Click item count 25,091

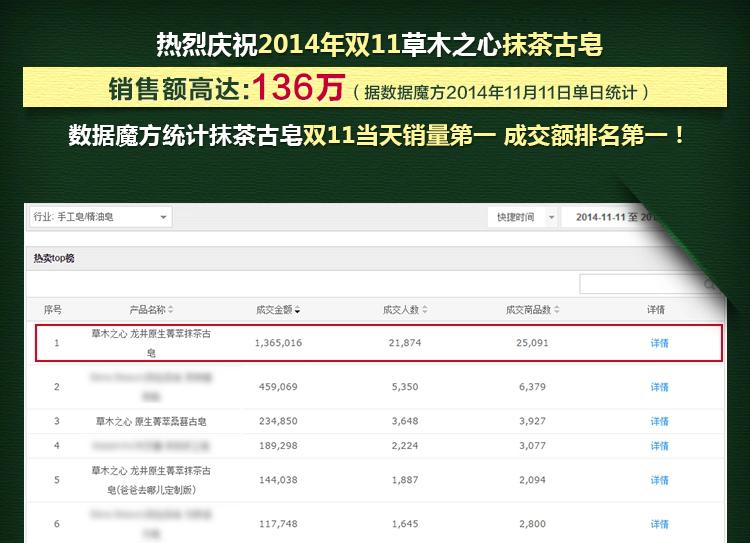pyautogui.click(x=532, y=343)
